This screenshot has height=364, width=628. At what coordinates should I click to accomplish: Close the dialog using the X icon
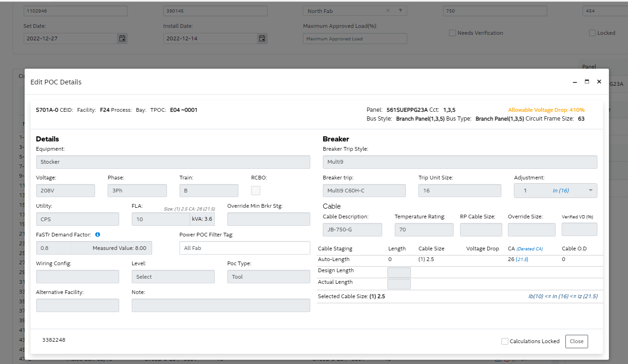[599, 82]
